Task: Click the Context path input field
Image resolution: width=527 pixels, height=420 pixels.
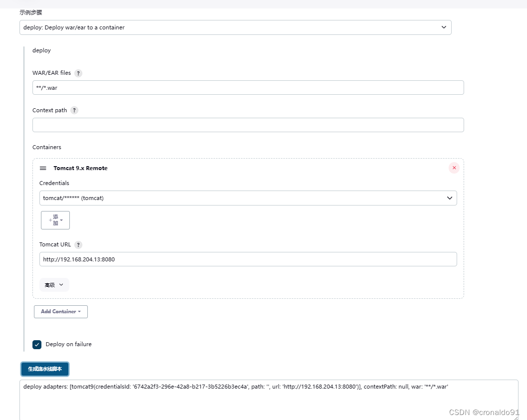Action: [248, 125]
